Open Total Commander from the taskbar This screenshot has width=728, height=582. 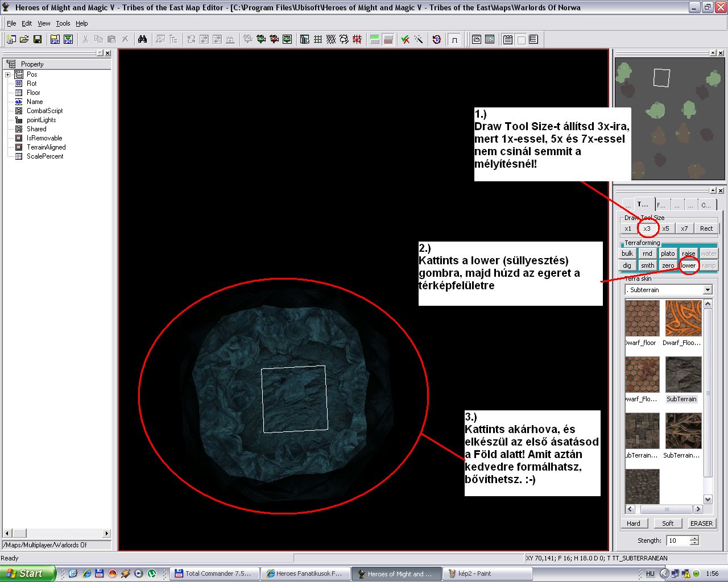pos(214,573)
